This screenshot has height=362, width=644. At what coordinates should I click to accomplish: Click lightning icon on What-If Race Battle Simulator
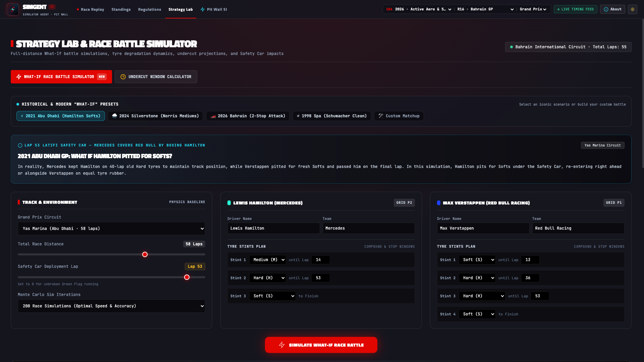tap(19, 77)
